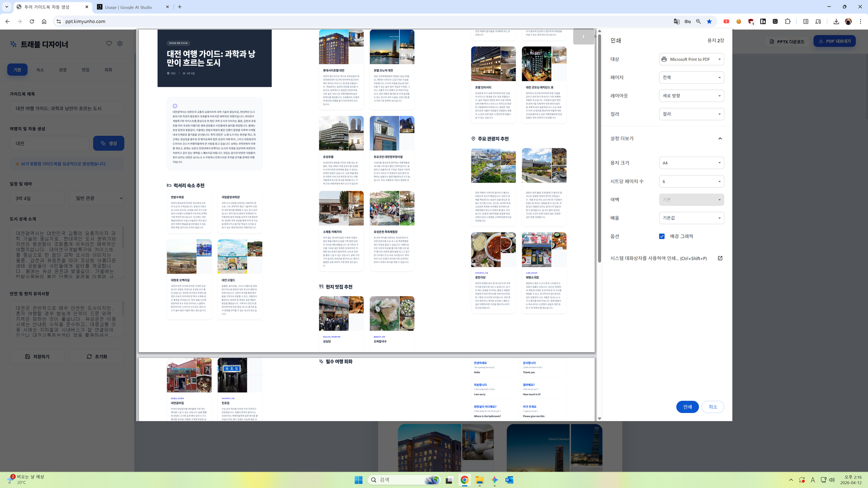Image resolution: width=868 pixels, height=488 pixels.
Task: Open a new browser tab
Action: tap(180, 7)
